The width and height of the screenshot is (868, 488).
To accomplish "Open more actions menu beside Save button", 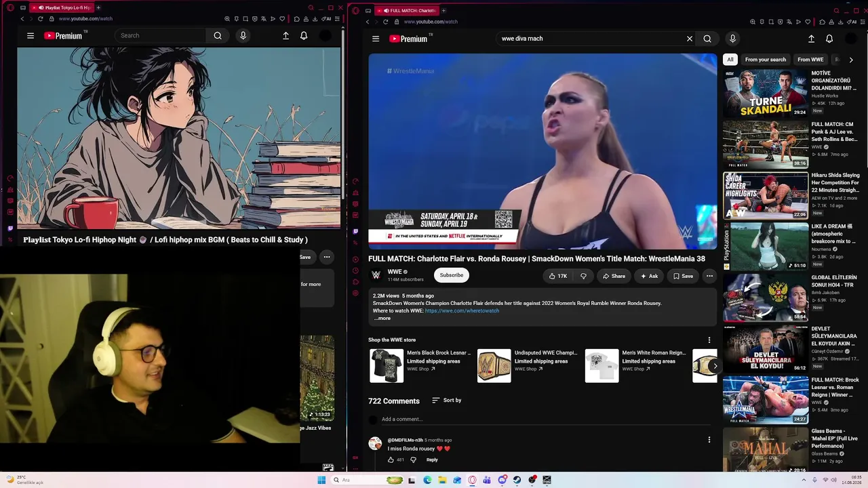I will [x=709, y=276].
